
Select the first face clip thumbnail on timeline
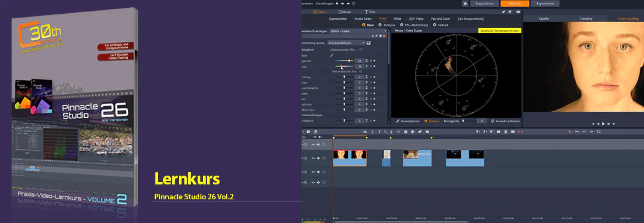[x=341, y=154]
